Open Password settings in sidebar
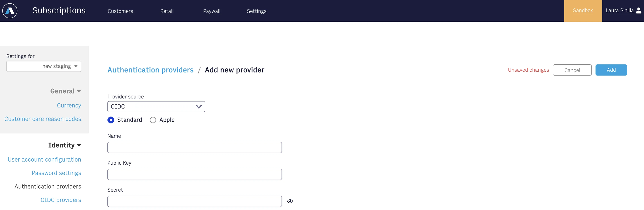This screenshot has height=210, width=644. click(56, 173)
